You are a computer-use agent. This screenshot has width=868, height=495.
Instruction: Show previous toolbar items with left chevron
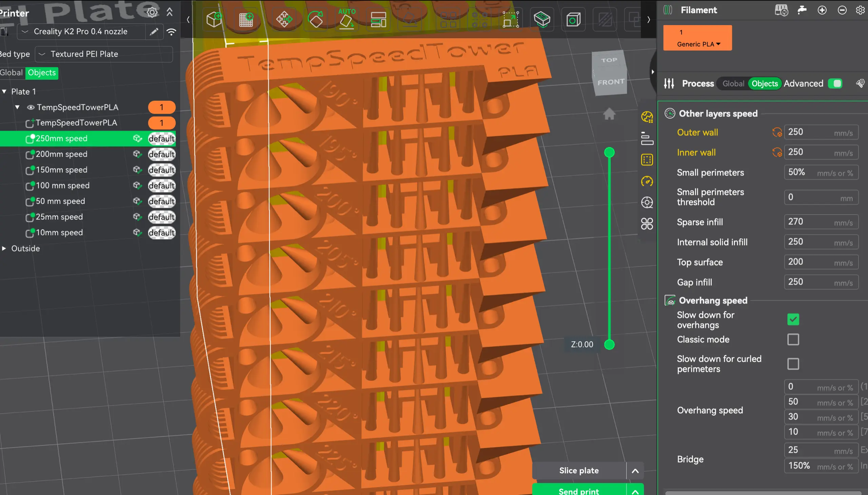(188, 20)
